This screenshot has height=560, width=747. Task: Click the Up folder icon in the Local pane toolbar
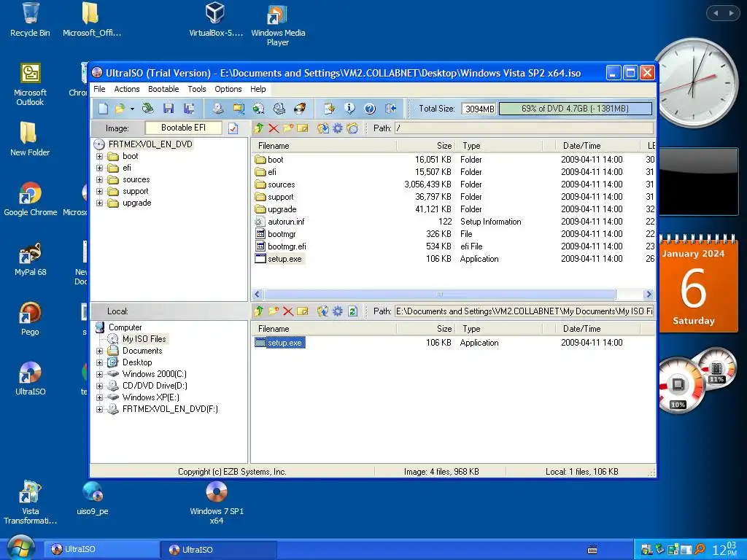click(259, 311)
